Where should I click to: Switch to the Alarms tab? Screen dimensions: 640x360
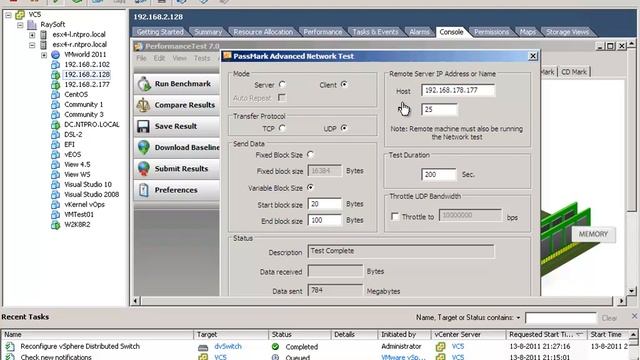420,32
